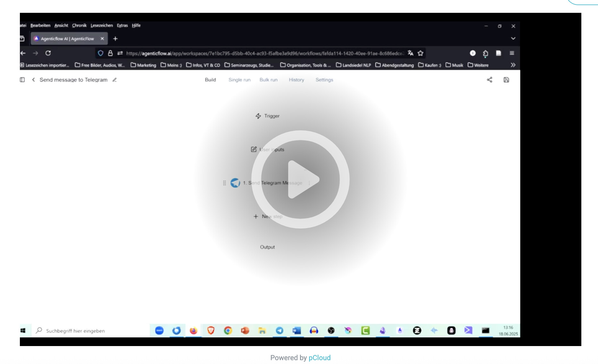Open the Ansicht menu

(61, 25)
